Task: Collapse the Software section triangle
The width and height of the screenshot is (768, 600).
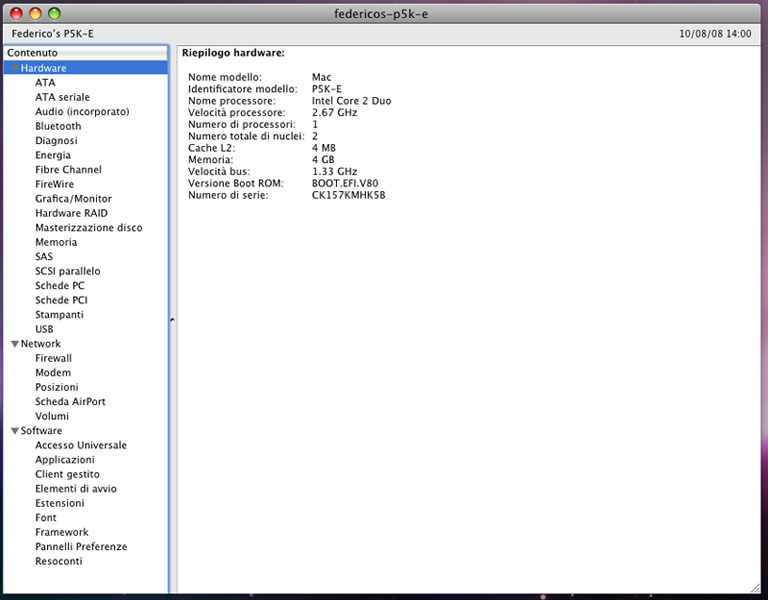Action: (x=15, y=431)
